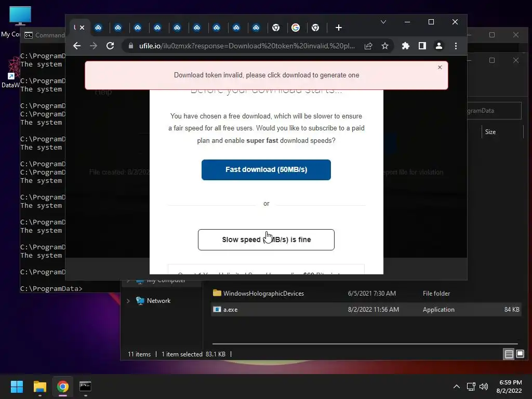This screenshot has height=399, width=532.
Task: Click Fast download (50MB/s) button
Action: click(266, 170)
